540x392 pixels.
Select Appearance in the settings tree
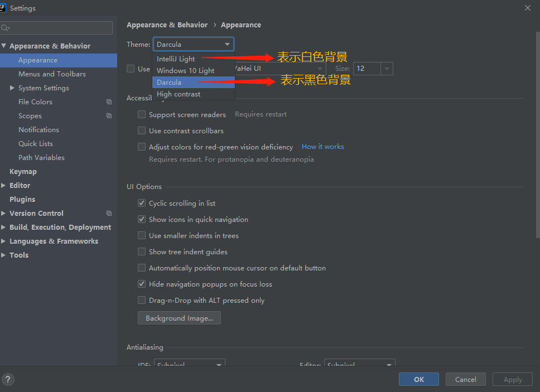pyautogui.click(x=59, y=60)
